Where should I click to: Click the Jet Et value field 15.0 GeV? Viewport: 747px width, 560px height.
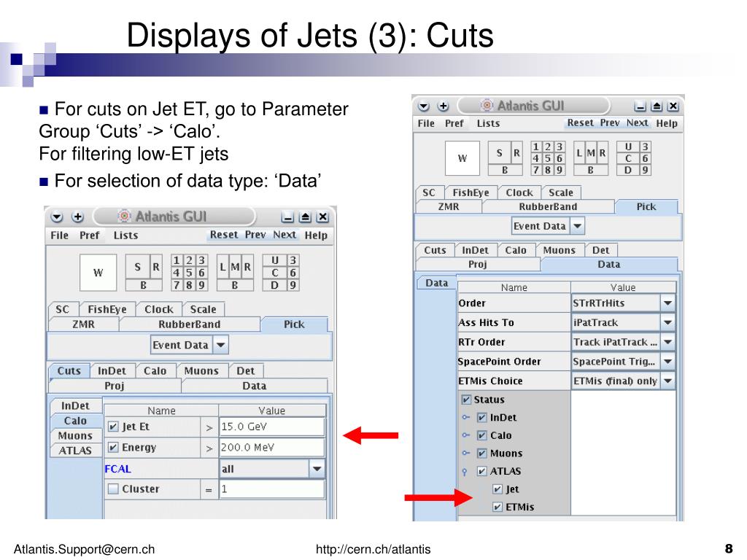pyautogui.click(x=272, y=427)
